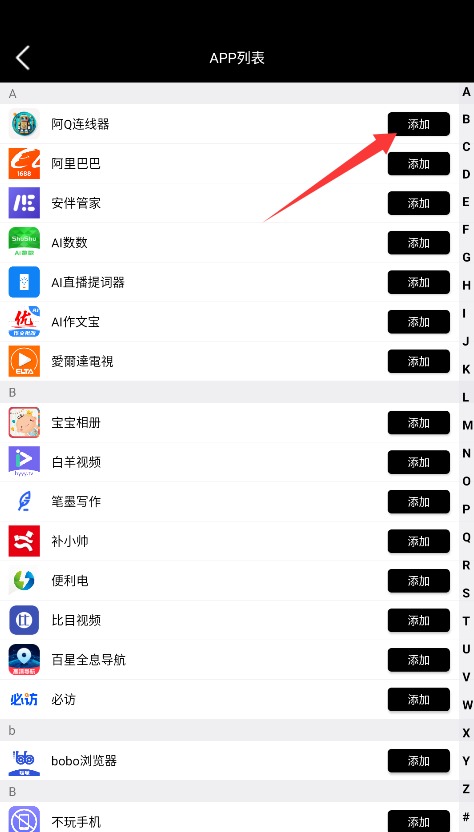Viewport: 474px width, 832px height.
Task: Add the 阿Q连线器 app
Action: [x=419, y=124]
